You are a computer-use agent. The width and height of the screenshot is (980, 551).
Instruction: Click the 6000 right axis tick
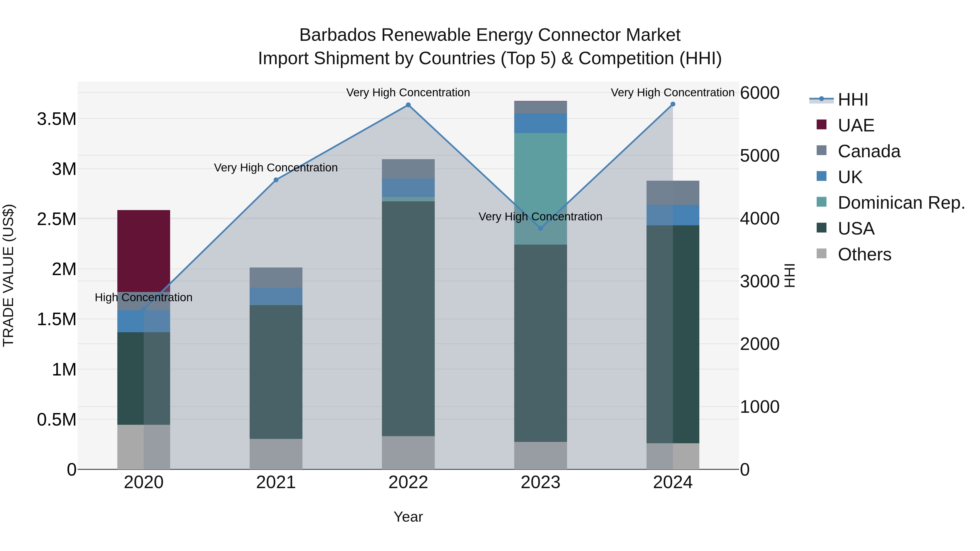(760, 93)
